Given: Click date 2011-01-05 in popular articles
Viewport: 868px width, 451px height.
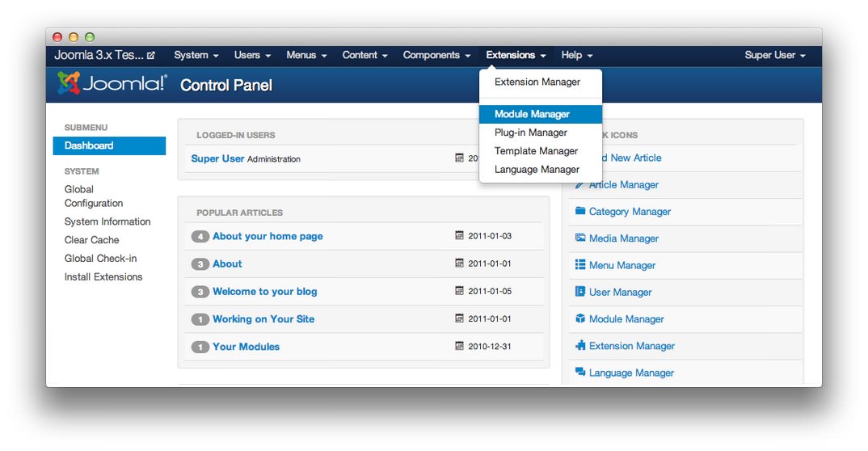Looking at the screenshot, I should [x=490, y=291].
